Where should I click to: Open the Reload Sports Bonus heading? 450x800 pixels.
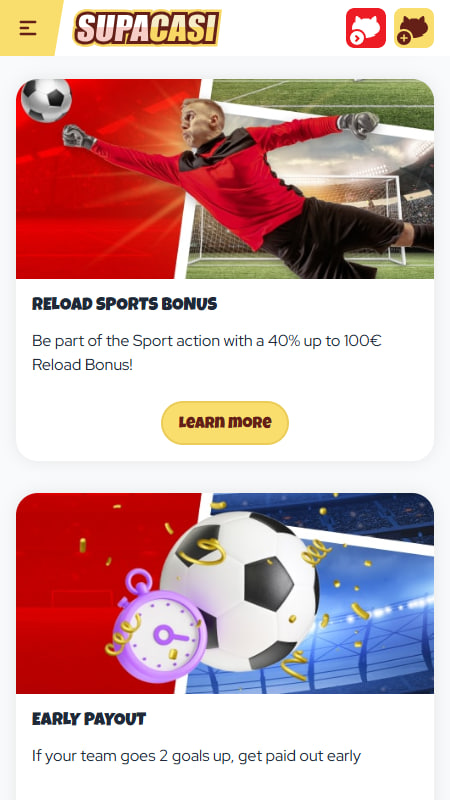click(x=124, y=304)
